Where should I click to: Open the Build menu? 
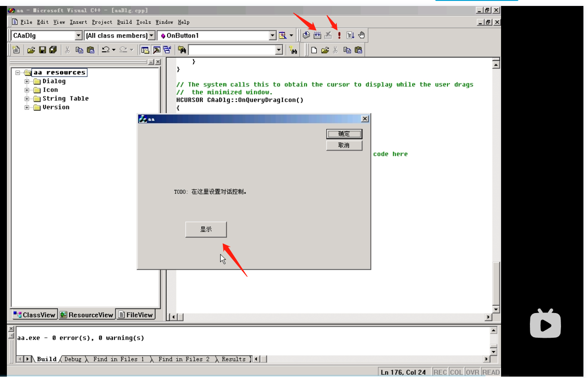coord(124,22)
